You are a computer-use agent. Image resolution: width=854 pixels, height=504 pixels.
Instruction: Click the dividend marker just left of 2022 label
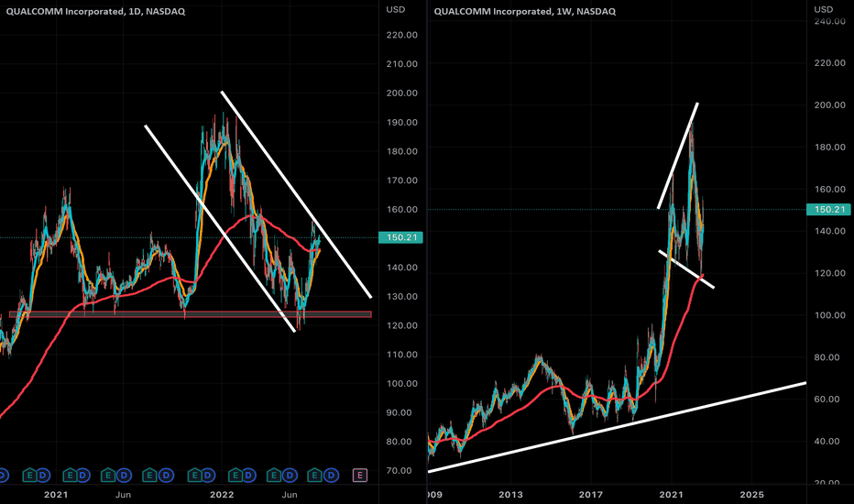(207, 476)
